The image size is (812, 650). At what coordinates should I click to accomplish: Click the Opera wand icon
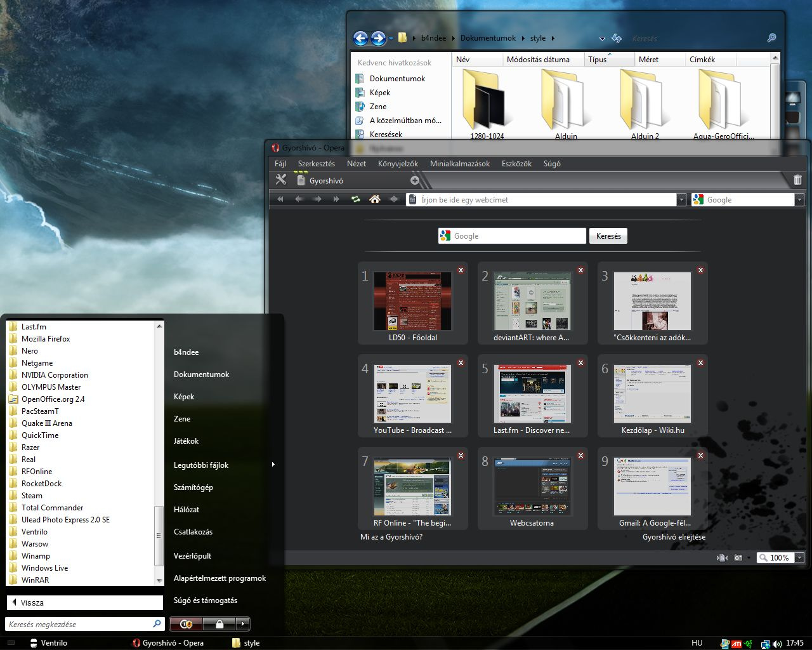[394, 199]
